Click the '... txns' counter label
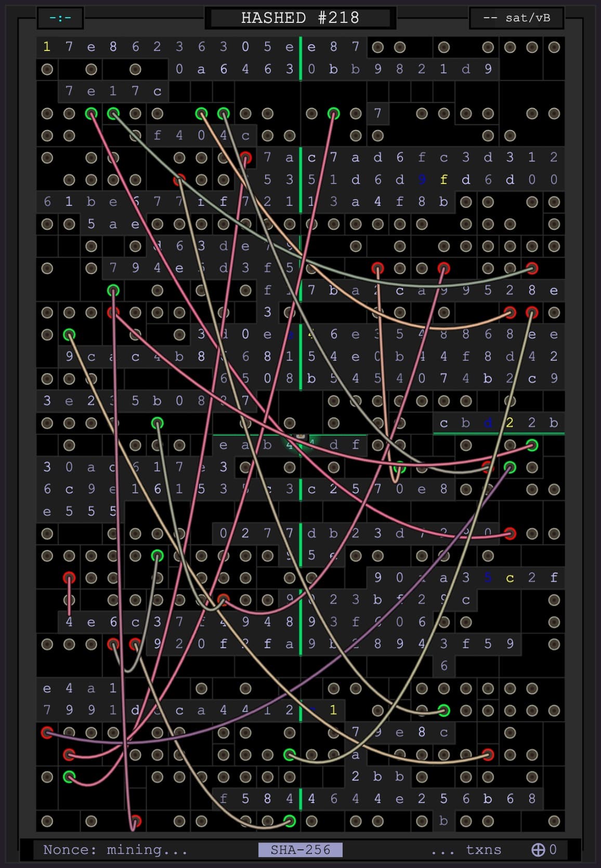 466,849
